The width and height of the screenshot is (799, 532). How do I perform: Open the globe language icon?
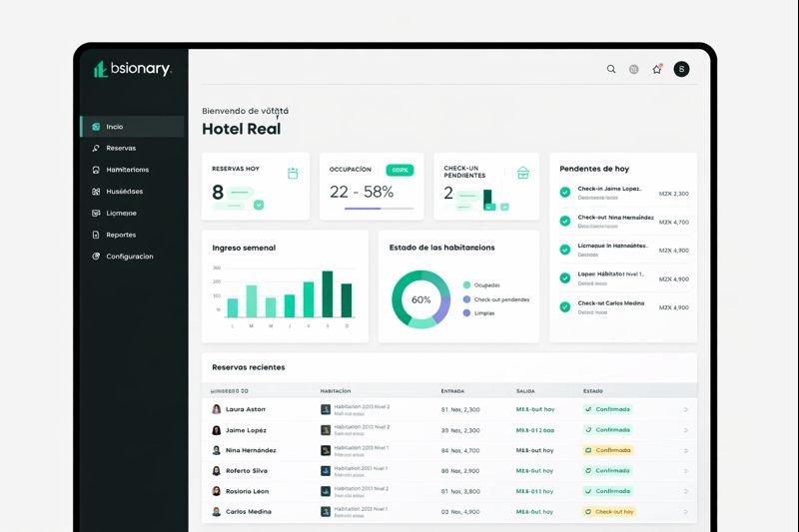(633, 69)
